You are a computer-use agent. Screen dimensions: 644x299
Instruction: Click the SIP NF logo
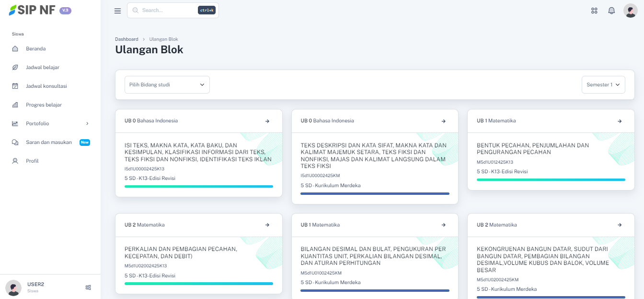[33, 10]
